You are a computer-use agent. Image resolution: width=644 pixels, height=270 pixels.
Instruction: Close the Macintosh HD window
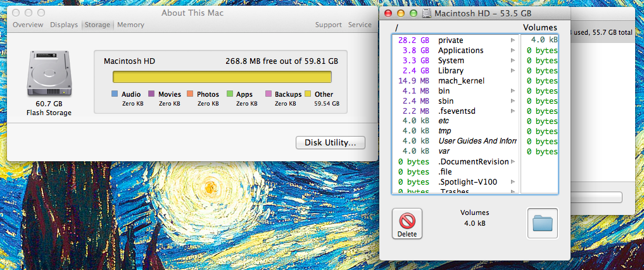pyautogui.click(x=388, y=13)
